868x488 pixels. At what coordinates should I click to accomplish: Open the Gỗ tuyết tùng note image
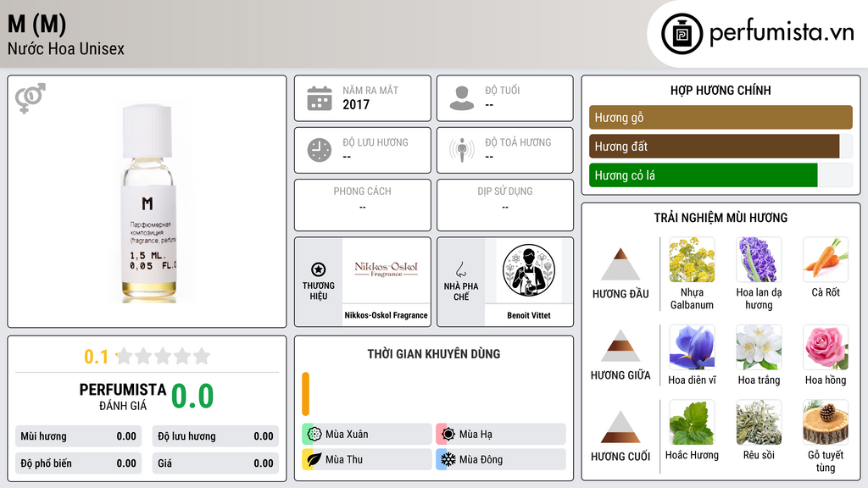tap(826, 422)
